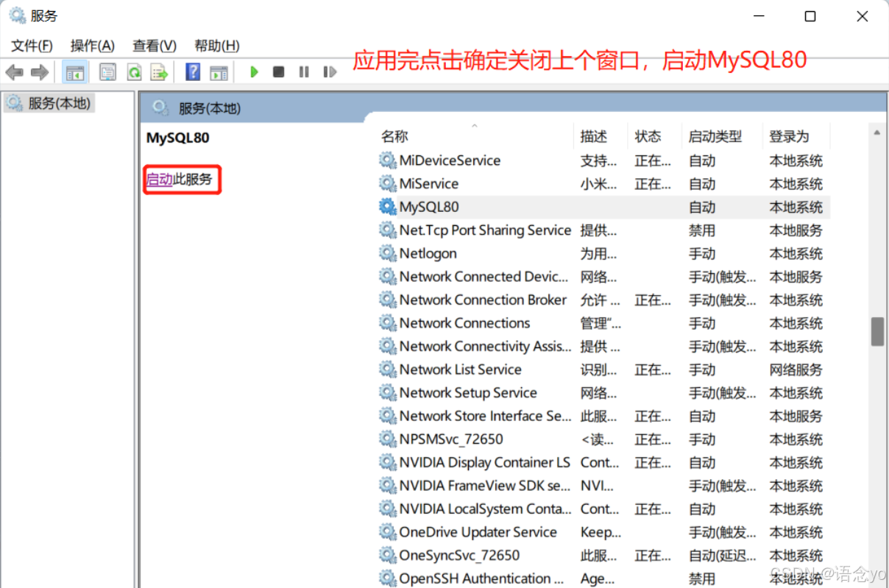Select the NVIDIA FrameView SDK se... service name
Screen dimensions: 889x588
(485, 486)
